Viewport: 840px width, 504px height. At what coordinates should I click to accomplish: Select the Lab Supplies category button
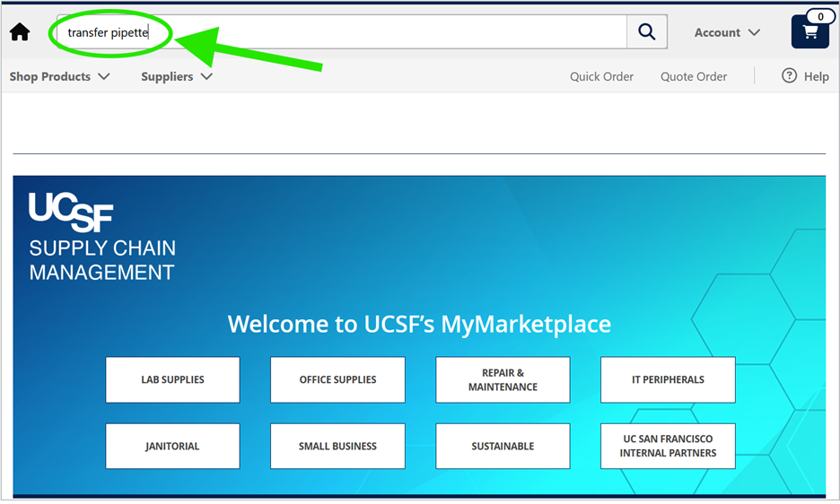(172, 379)
